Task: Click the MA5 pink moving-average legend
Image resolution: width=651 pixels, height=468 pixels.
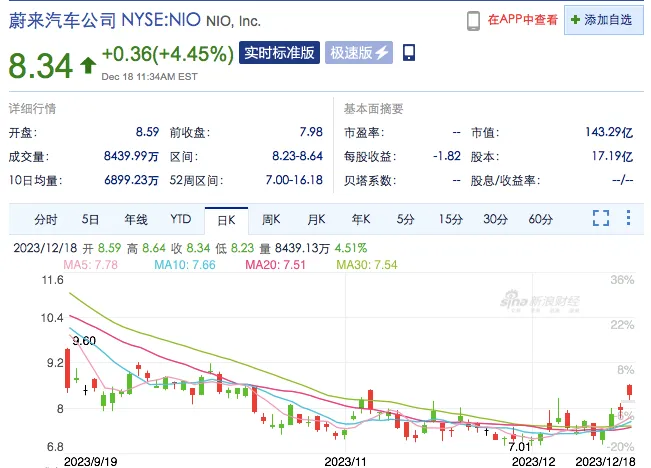Action: 91,265
